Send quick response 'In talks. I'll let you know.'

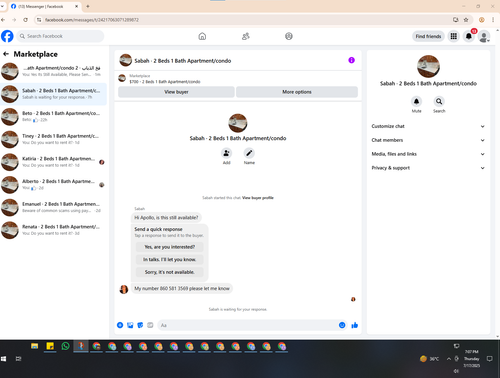[x=169, y=259]
